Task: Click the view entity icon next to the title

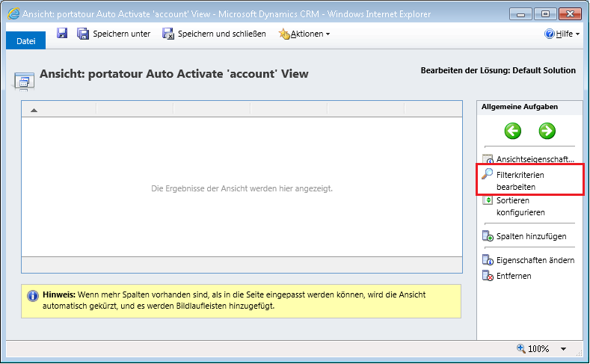Action: [24, 81]
